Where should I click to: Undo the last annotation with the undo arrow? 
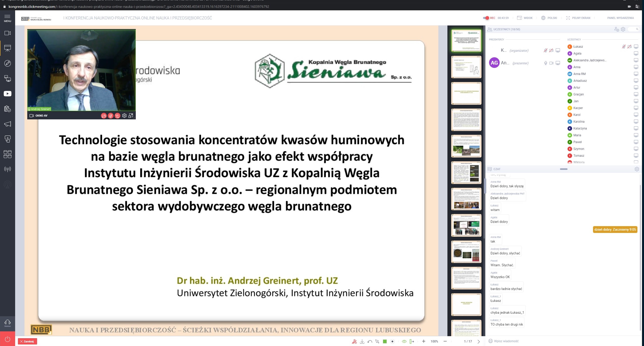click(x=370, y=341)
